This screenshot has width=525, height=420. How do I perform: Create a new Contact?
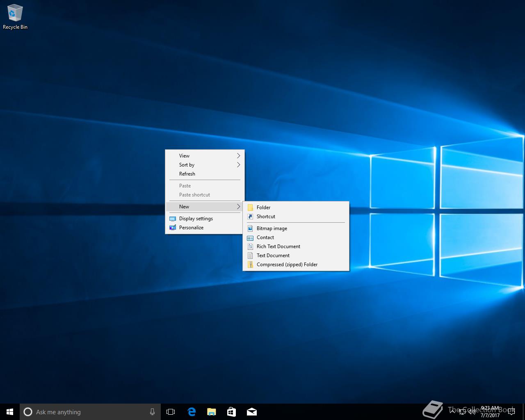click(296, 237)
